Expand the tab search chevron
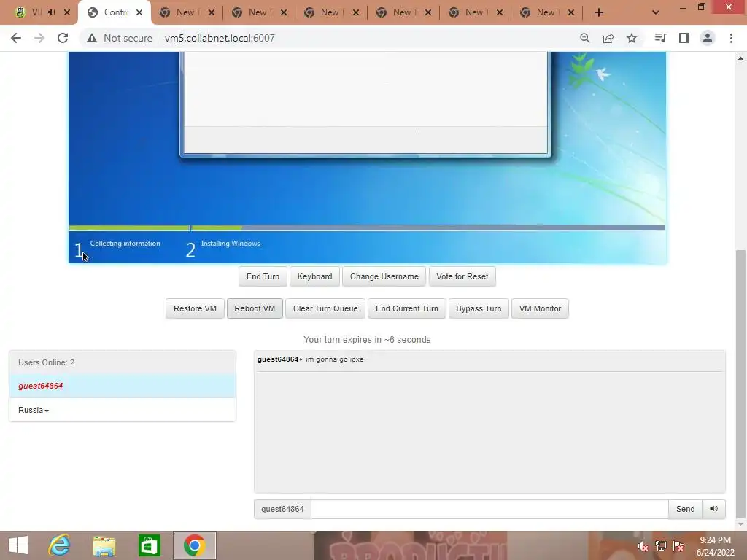 [x=656, y=12]
